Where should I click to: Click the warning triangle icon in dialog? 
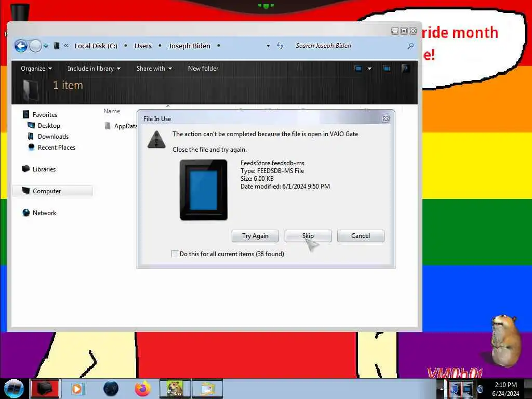[156, 139]
